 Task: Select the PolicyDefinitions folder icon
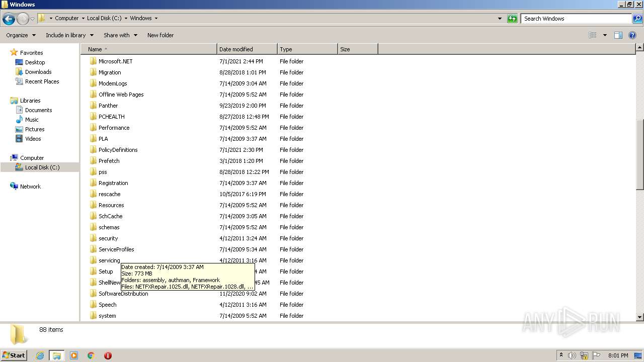click(x=93, y=150)
